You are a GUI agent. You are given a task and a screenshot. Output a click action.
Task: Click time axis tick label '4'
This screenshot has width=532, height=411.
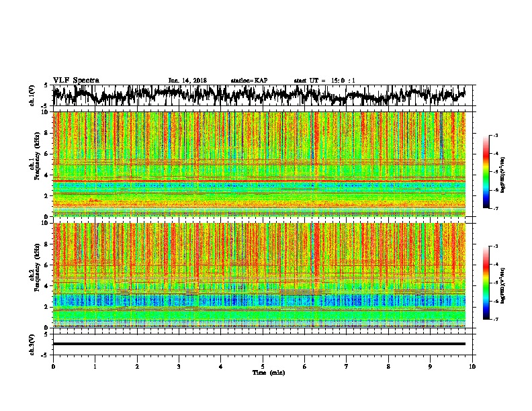pyautogui.click(x=221, y=367)
